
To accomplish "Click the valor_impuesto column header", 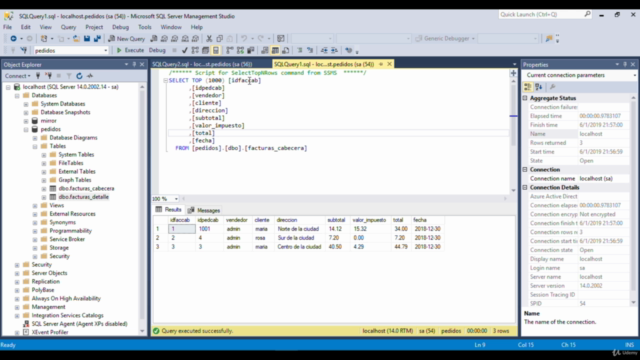I will click(x=369, y=220).
